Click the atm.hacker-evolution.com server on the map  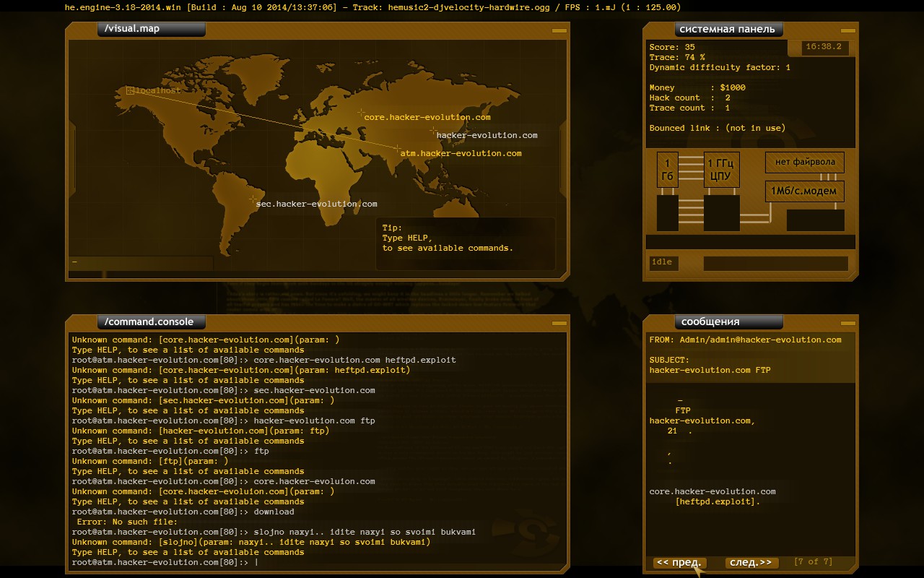click(x=461, y=153)
